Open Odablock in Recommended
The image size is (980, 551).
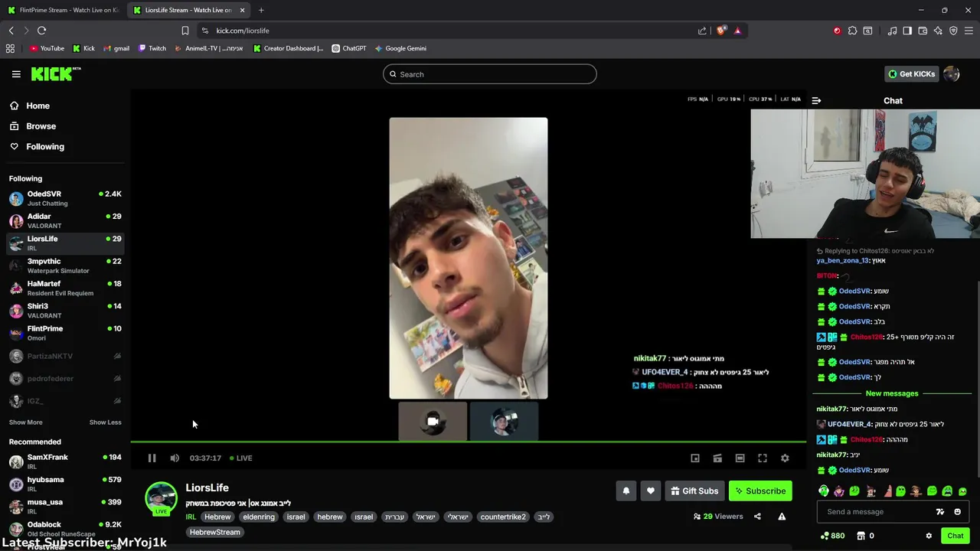(x=65, y=529)
